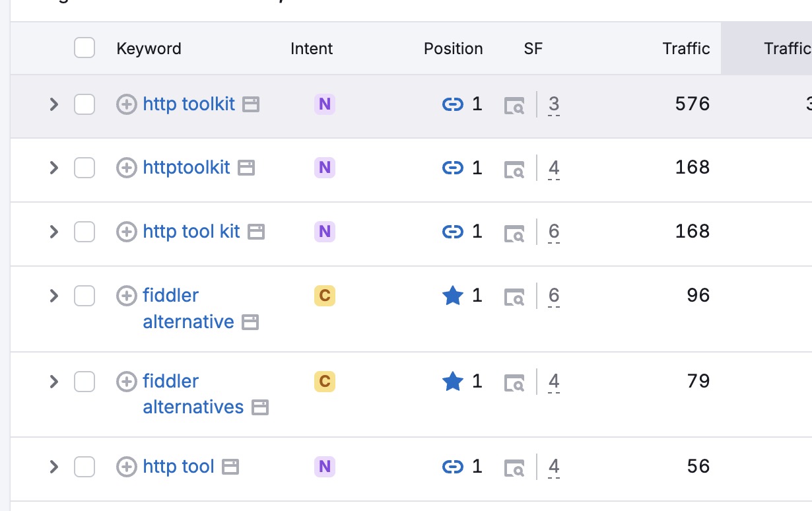Screen dimensions: 812x511
Task: Click star icon in 'fiddler alternative' position
Action: (x=452, y=296)
